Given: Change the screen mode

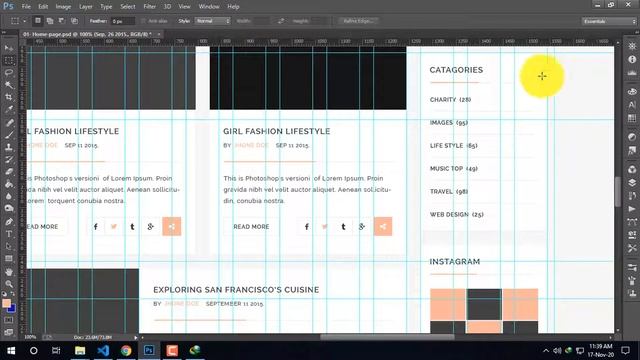Looking at the screenshot, I should point(9,332).
